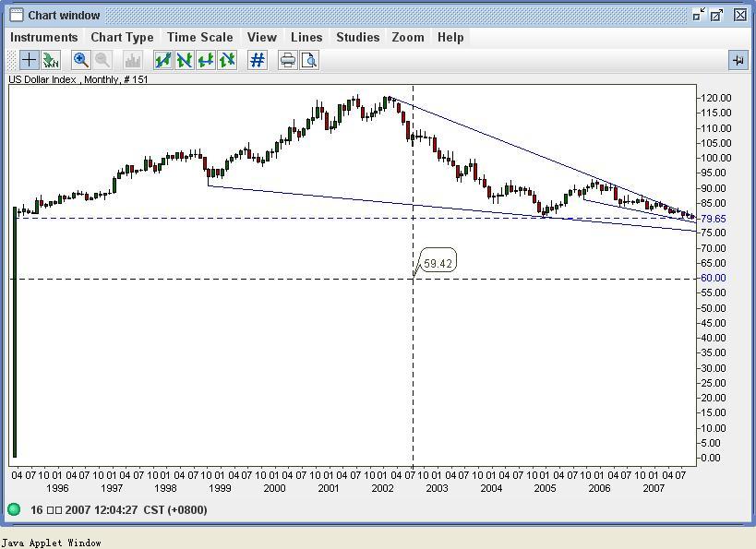Click the Chart window title bar icon
This screenshot has height=549, width=756.
(x=17, y=16)
